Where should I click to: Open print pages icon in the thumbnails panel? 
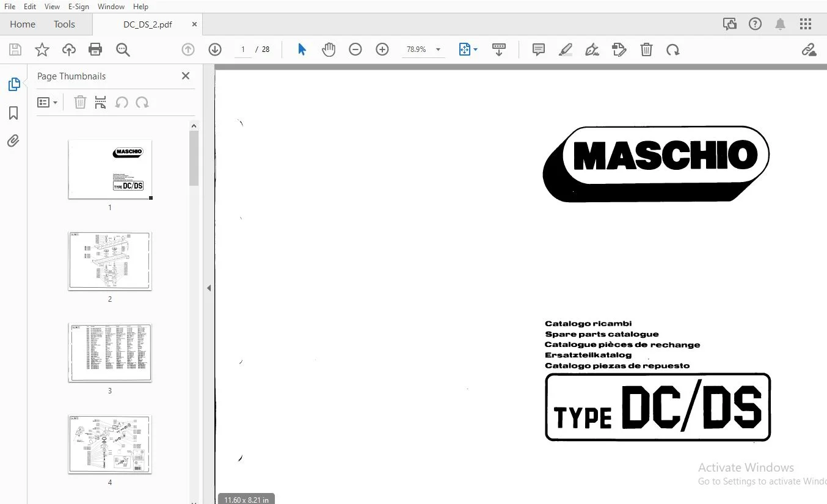101,103
